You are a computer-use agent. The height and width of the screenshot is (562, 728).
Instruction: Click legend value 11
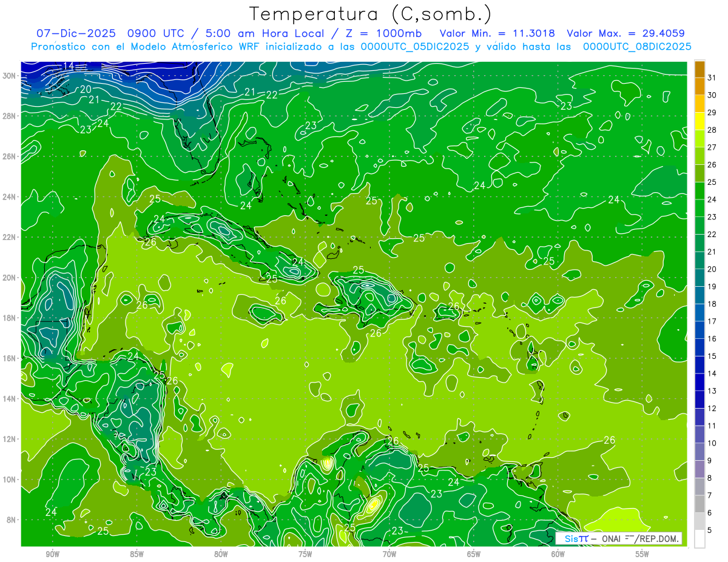pos(712,426)
